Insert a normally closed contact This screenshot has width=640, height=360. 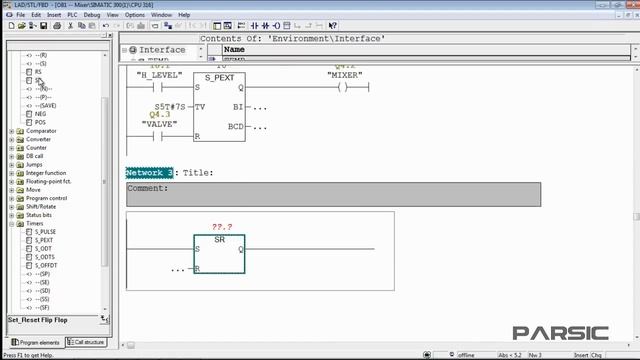tap(265, 26)
